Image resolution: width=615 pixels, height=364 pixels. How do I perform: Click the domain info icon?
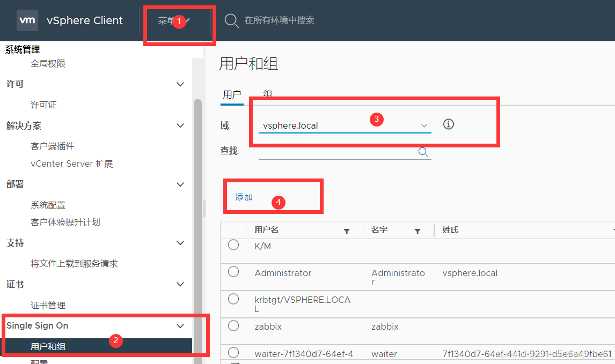pyautogui.click(x=448, y=124)
